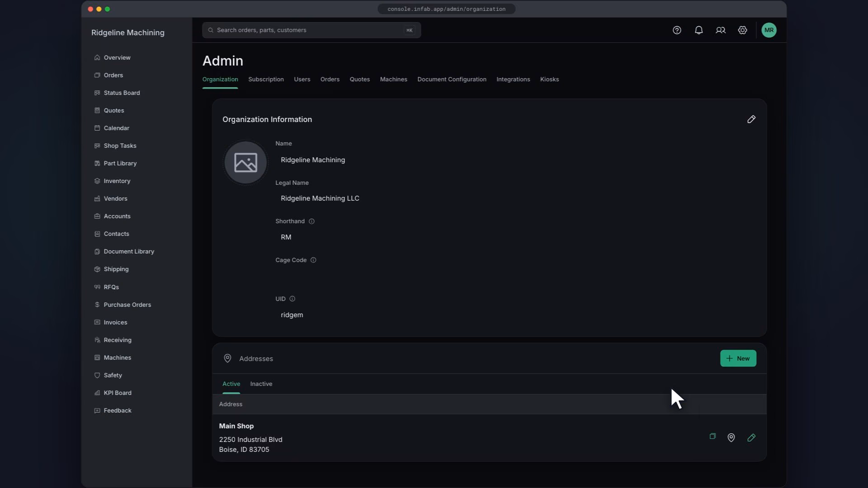Edit Organization Information with pencil icon
Screen dimensions: 868x488
coord(751,119)
